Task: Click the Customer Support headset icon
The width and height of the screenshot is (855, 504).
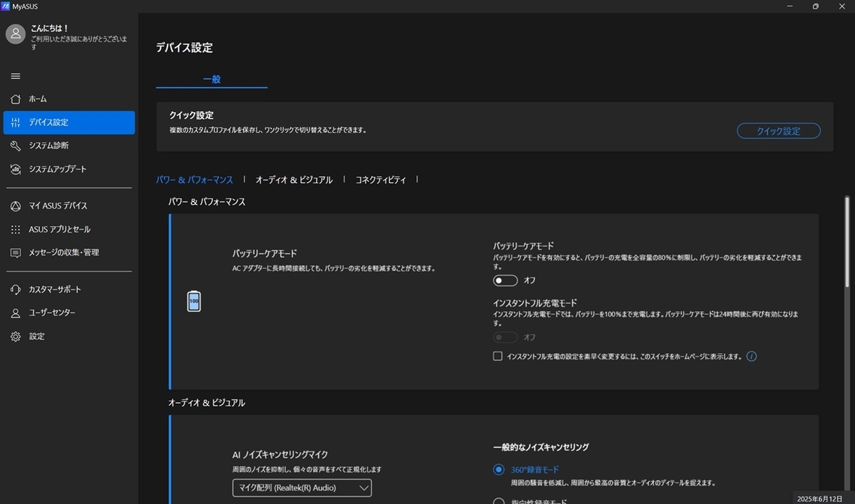Action: 16,290
